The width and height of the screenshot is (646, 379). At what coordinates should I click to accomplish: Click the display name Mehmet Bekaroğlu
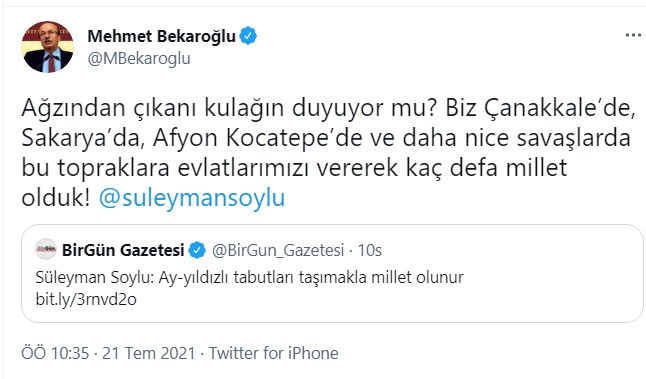pyautogui.click(x=162, y=36)
